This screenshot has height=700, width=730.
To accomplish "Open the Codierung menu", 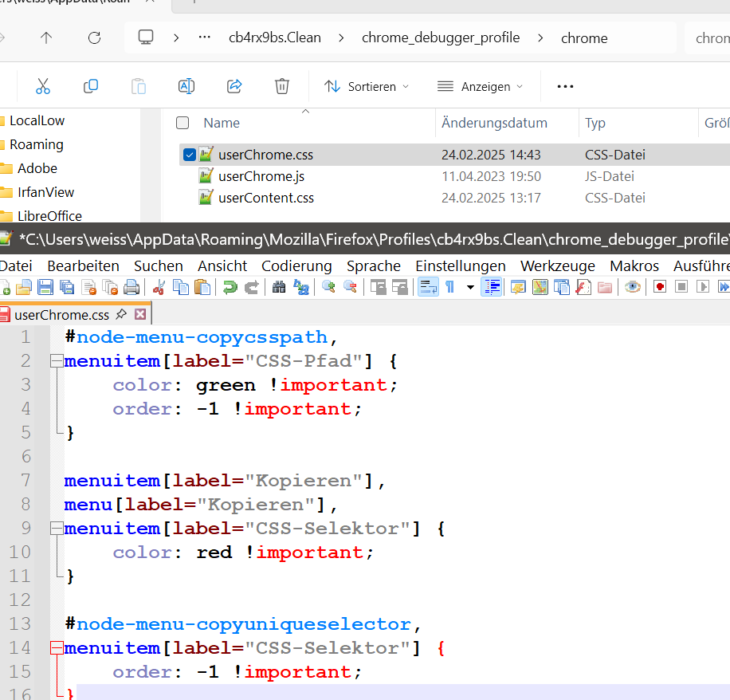I will click(296, 266).
